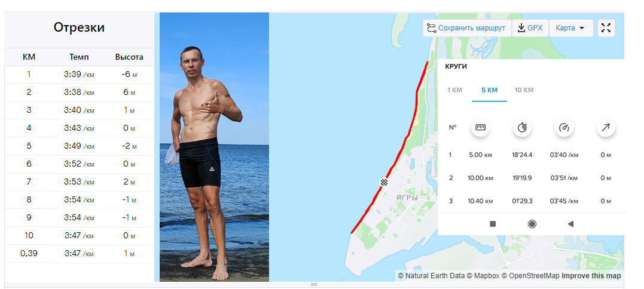This screenshot has height=289, width=644.
Task: Select kilometer 5 split row
Action: click(80, 146)
